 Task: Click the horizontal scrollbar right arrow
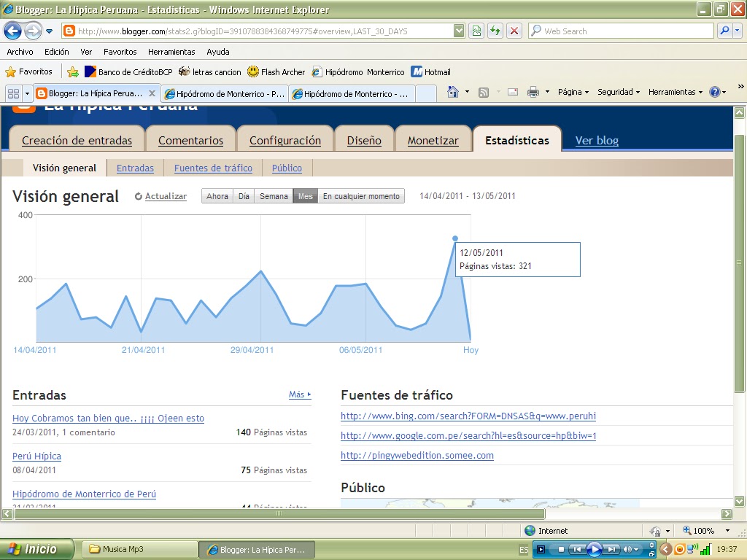click(727, 514)
